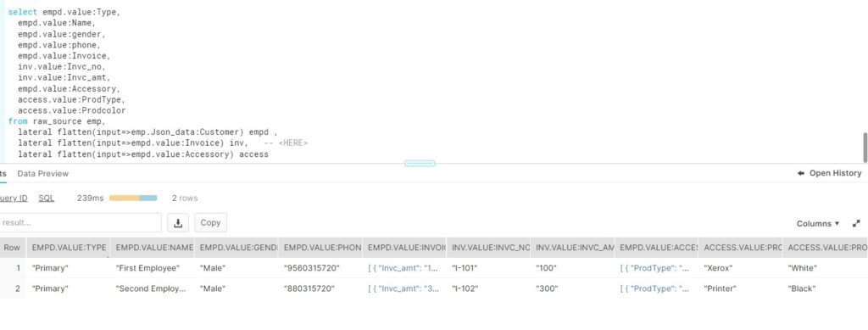Screen dimensions: 868x330
Task: Click the INV.VALUE:INVC_NO column header
Action: coord(488,248)
